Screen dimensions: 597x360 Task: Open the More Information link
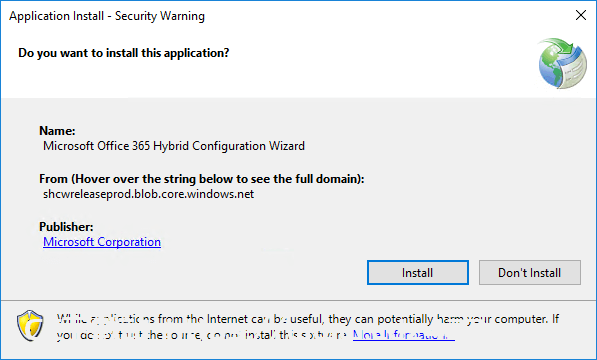(404, 335)
